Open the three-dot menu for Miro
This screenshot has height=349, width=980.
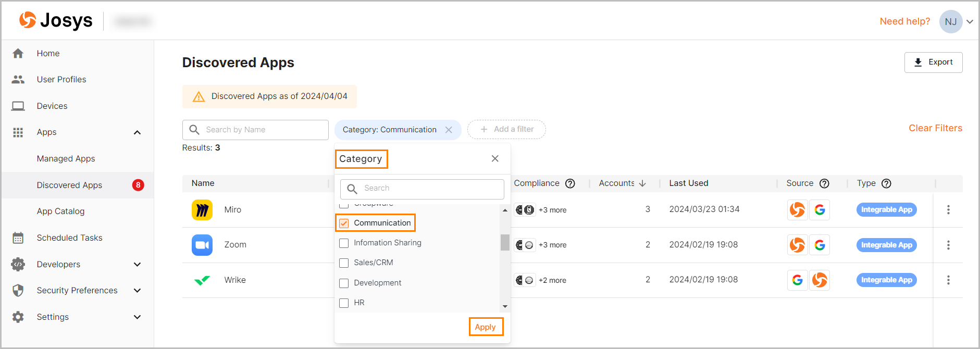(x=948, y=209)
